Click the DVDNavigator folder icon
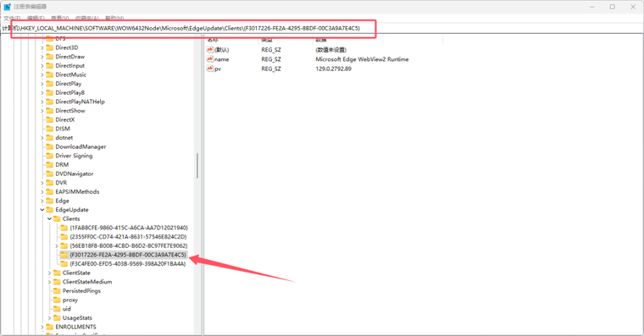 pos(50,174)
